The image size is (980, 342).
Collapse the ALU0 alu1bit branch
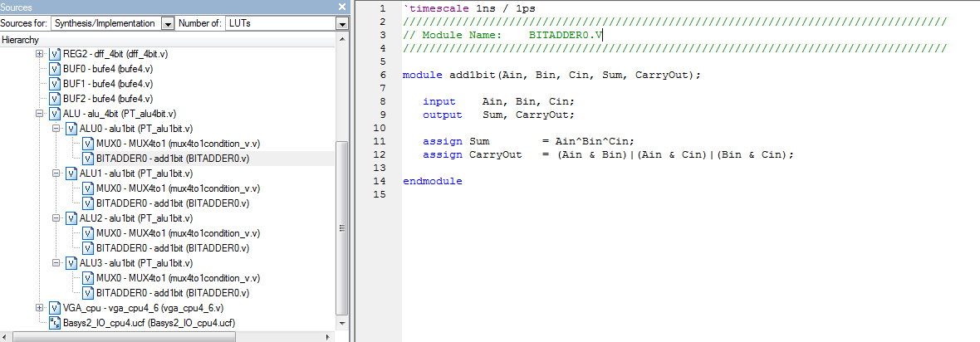point(56,129)
